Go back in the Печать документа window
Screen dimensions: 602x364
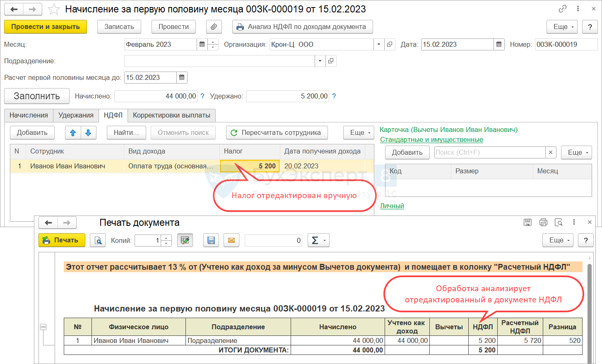[x=48, y=223]
